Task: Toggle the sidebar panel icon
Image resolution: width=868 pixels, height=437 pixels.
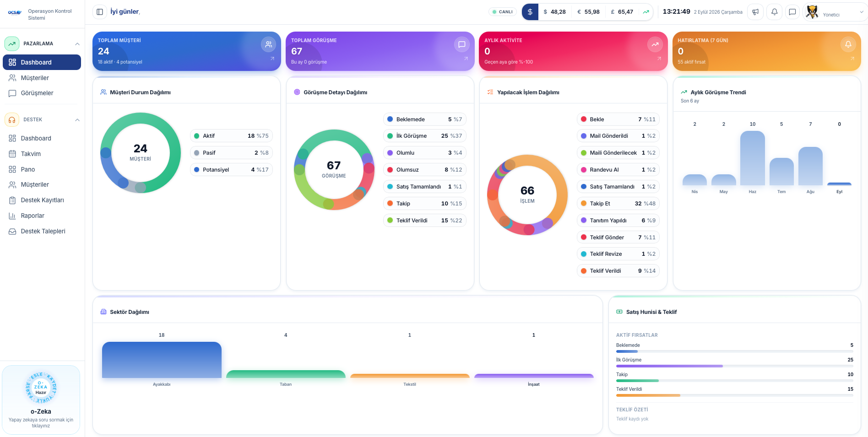Action: pyautogui.click(x=100, y=12)
